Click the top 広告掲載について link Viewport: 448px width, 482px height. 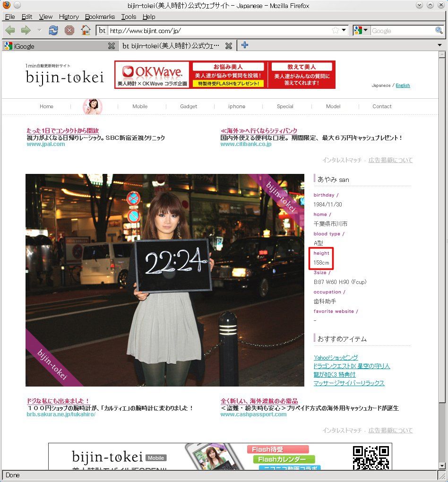tap(390, 160)
